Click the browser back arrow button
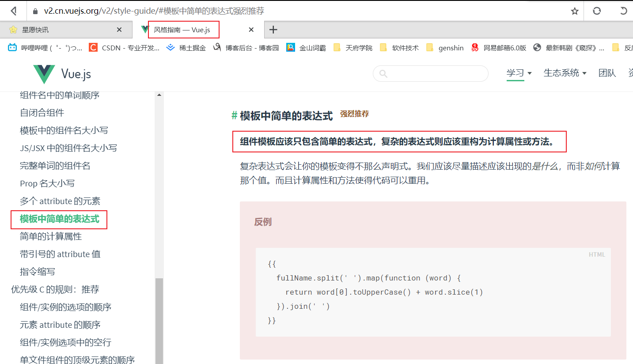 14,11
